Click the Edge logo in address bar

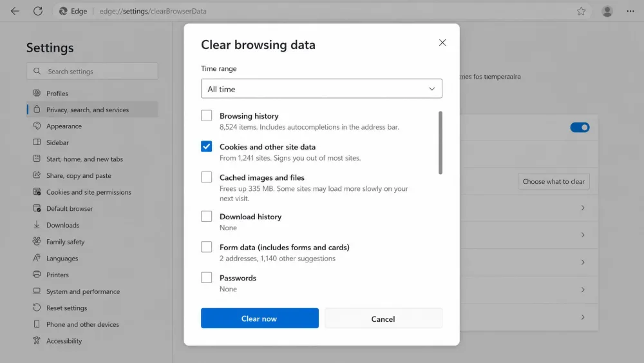pos(63,11)
